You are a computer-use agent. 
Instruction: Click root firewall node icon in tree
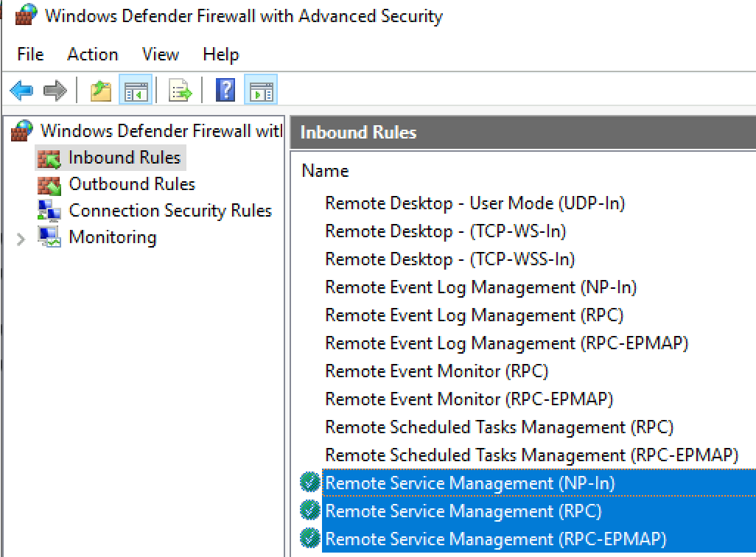click(21, 130)
